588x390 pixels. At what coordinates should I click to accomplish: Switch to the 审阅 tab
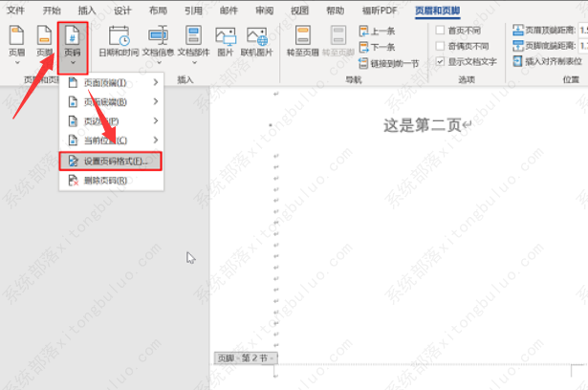[x=265, y=11]
